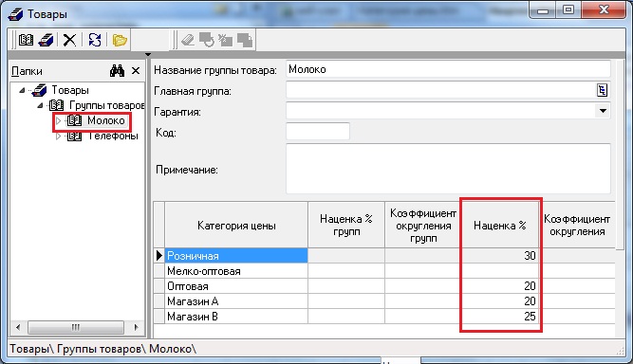Click the row selector arrow for Розничная
Screen dimensions: 633x364
point(159,256)
